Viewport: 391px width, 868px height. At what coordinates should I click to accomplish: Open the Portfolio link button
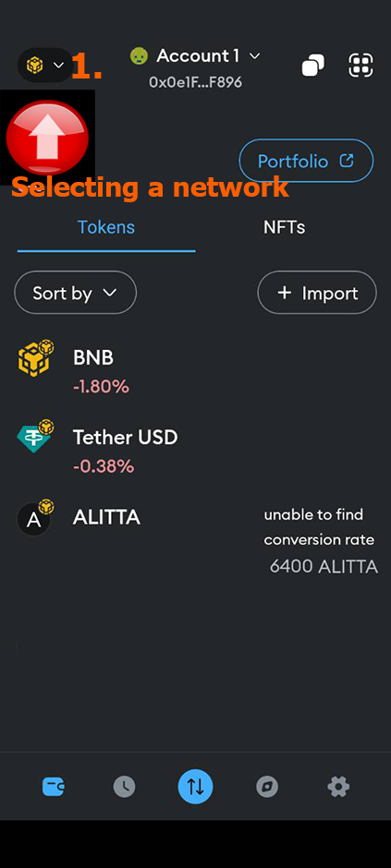tap(306, 161)
